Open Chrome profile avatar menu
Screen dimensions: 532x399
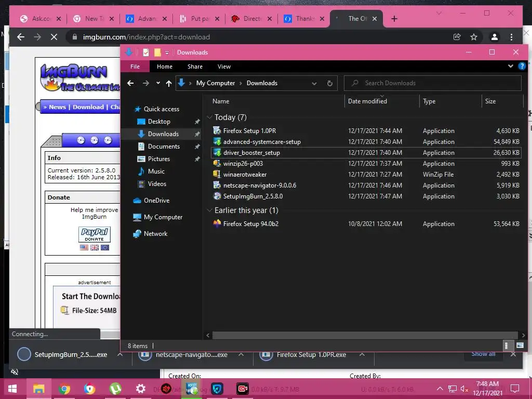click(495, 37)
